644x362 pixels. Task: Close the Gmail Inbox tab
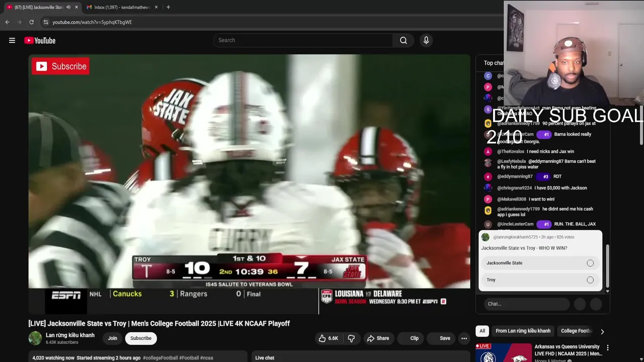point(156,7)
